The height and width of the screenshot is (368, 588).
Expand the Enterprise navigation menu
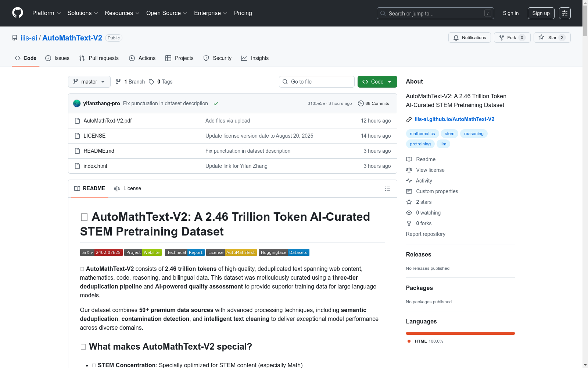click(x=211, y=13)
